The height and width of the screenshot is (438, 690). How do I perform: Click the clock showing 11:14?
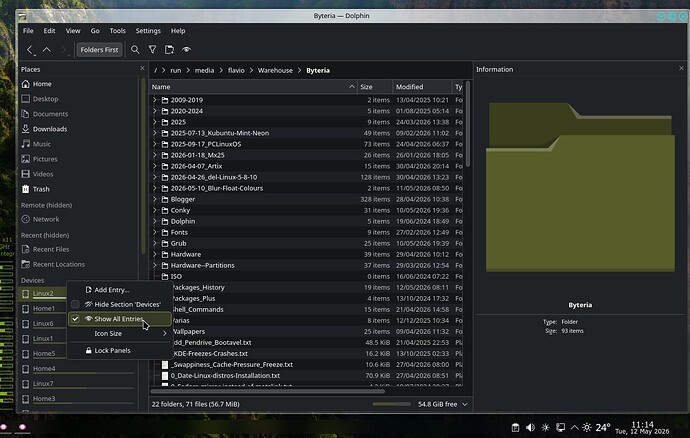click(x=642, y=424)
